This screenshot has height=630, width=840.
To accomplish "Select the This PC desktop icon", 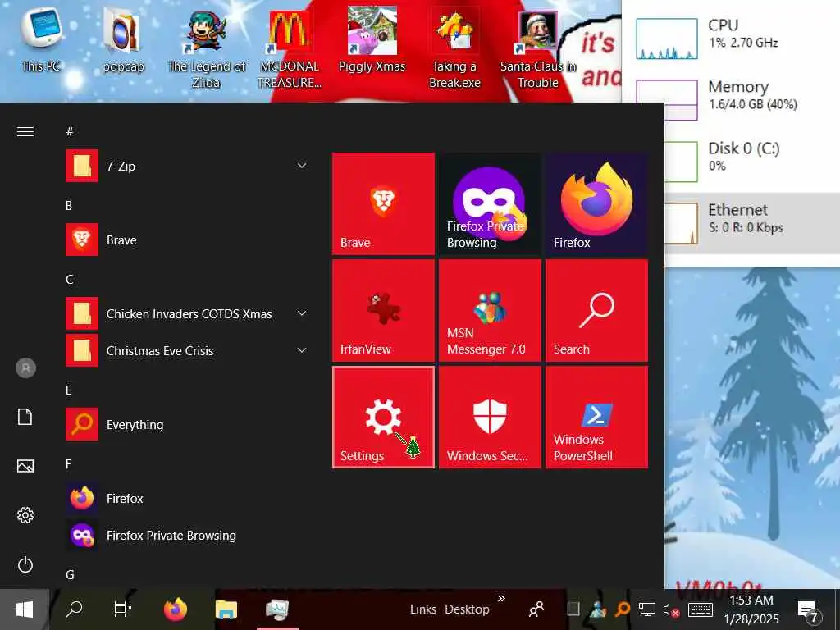I will (41, 40).
